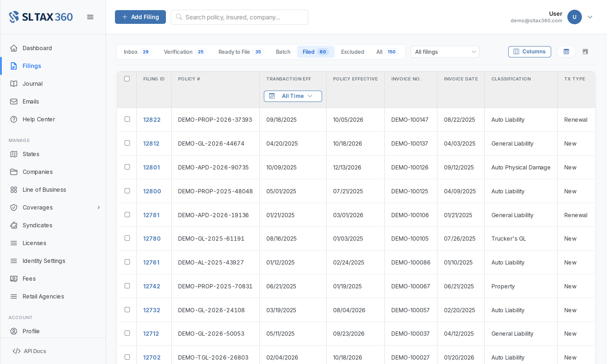The width and height of the screenshot is (607, 364).
Task: Check the row for filing 12742
Action: pos(127,286)
